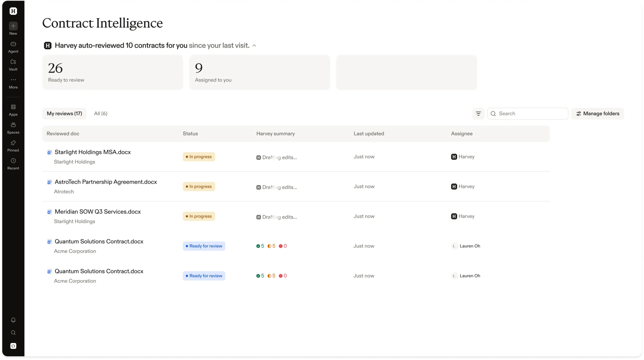This screenshot has width=644, height=360.
Task: Go to Spaces in the sidebar
Action: coord(13,128)
